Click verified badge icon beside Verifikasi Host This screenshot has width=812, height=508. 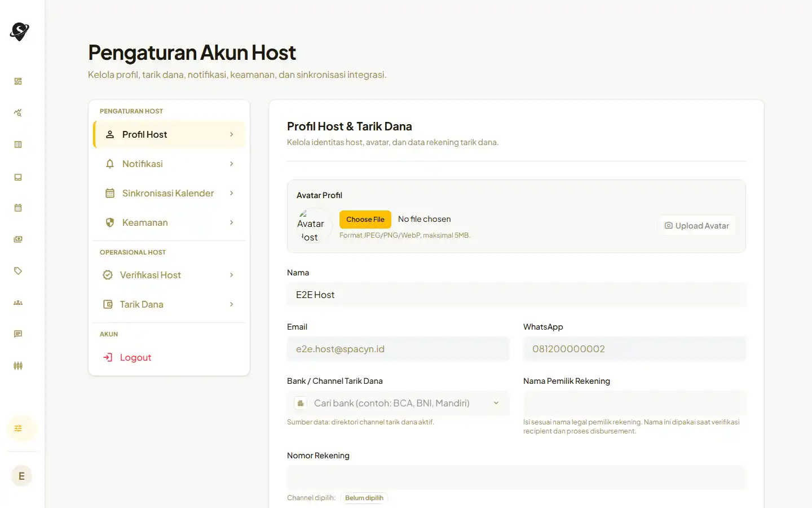tap(108, 275)
